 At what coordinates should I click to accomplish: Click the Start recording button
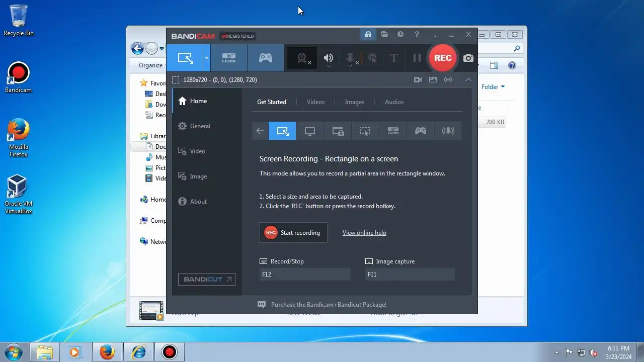tap(293, 233)
